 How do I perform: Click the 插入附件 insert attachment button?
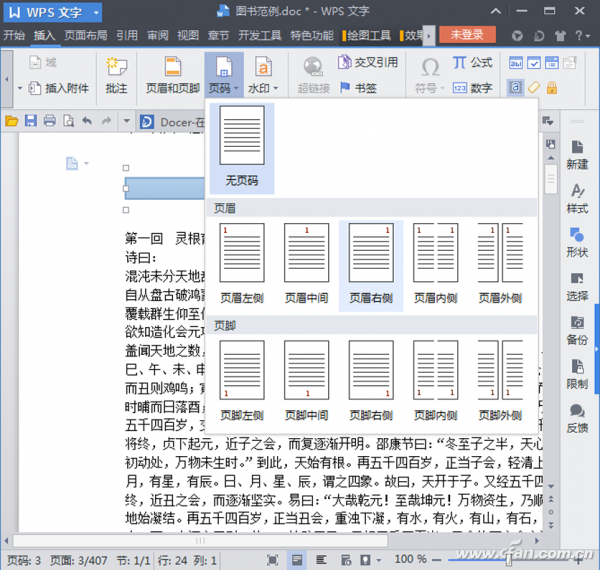pyautogui.click(x=59, y=88)
